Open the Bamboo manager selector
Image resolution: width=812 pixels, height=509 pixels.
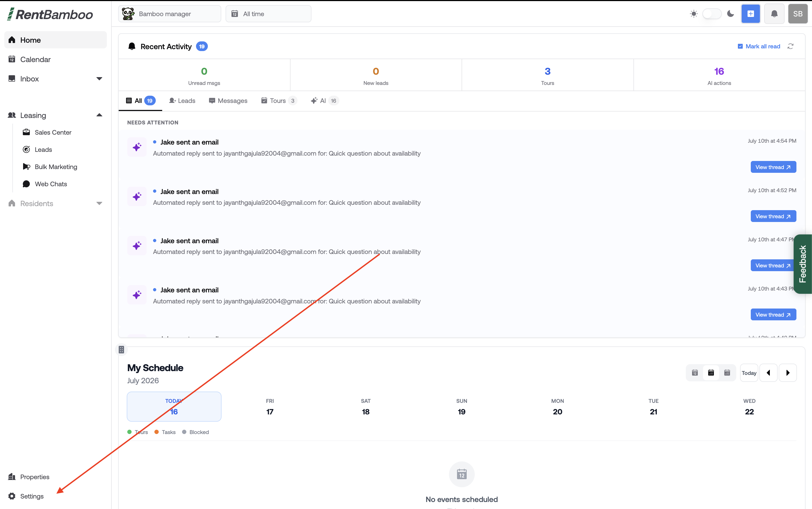[x=169, y=14]
